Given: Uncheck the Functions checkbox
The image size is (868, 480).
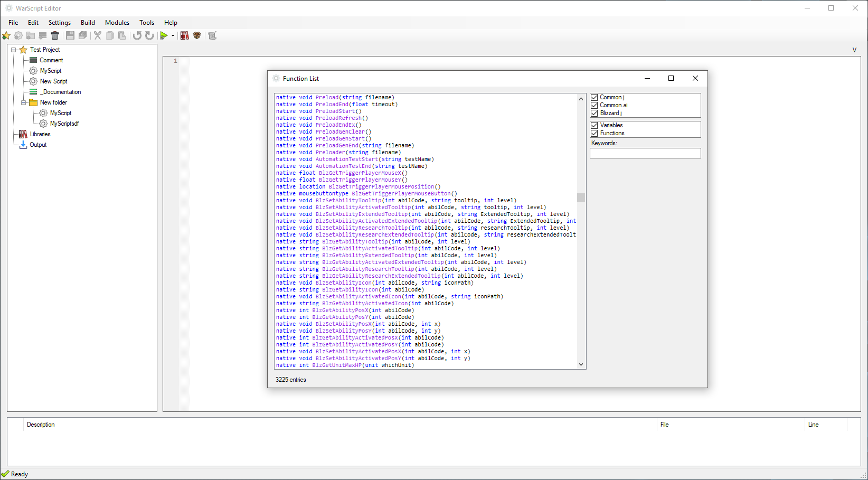Looking at the screenshot, I should point(595,133).
